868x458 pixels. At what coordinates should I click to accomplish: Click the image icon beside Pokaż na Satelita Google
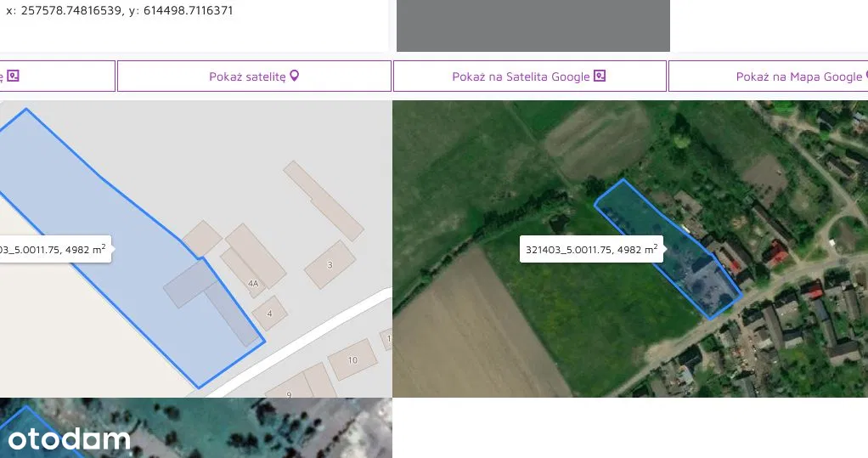[x=600, y=76]
